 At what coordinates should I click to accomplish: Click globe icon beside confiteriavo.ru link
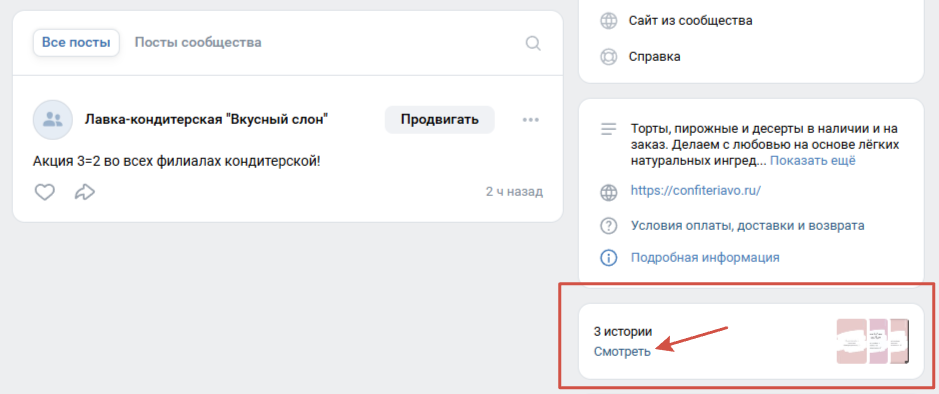(608, 192)
